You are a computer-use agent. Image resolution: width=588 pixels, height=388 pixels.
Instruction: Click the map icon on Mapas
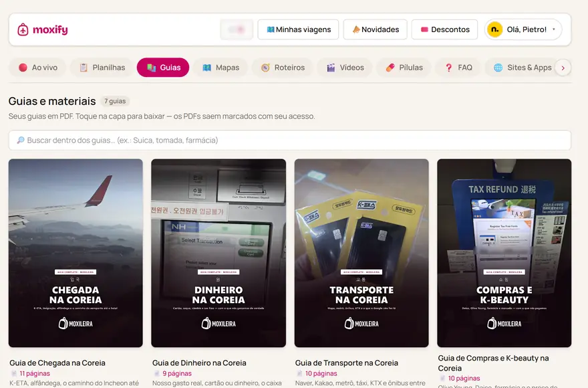point(206,68)
